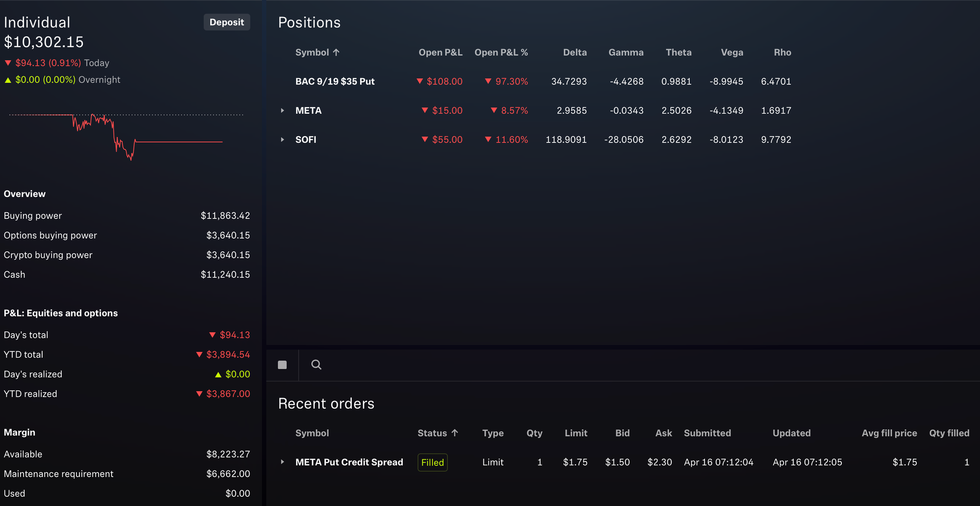
Task: Click the margin Used $0.00 value
Action: pos(238,493)
